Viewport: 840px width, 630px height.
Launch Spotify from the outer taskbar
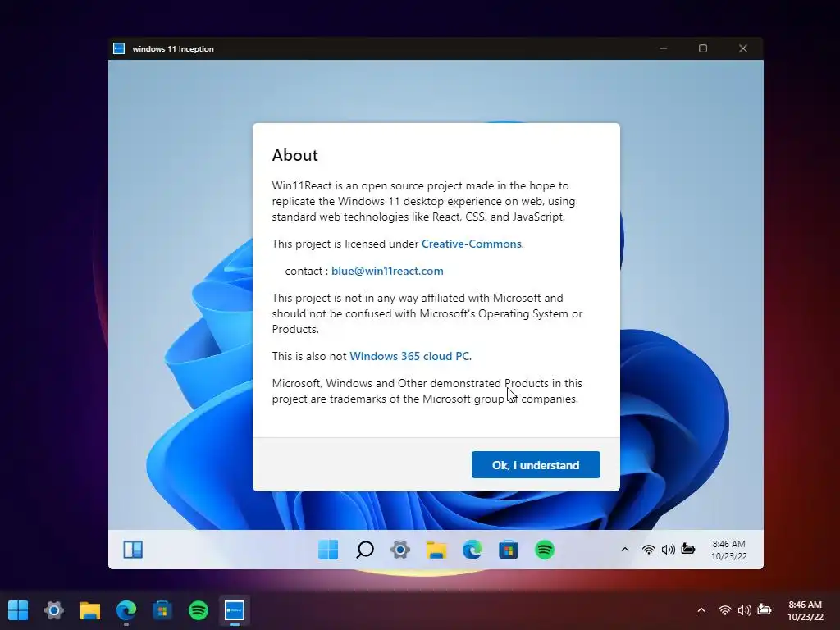pyautogui.click(x=199, y=609)
